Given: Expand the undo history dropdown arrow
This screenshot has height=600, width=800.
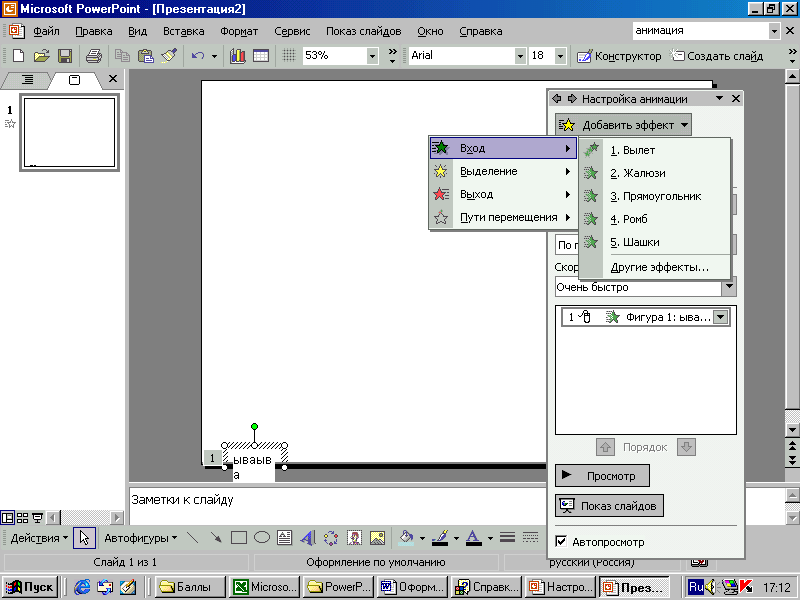Looking at the screenshot, I should [x=214, y=56].
